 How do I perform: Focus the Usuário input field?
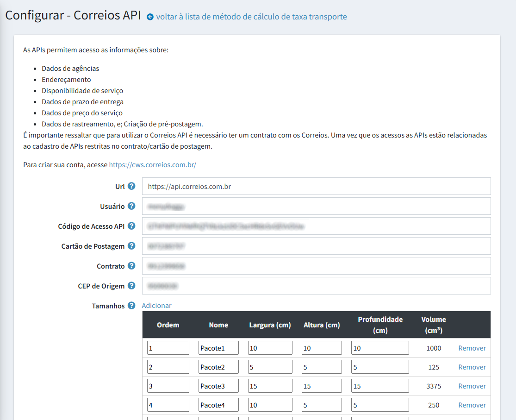click(316, 206)
